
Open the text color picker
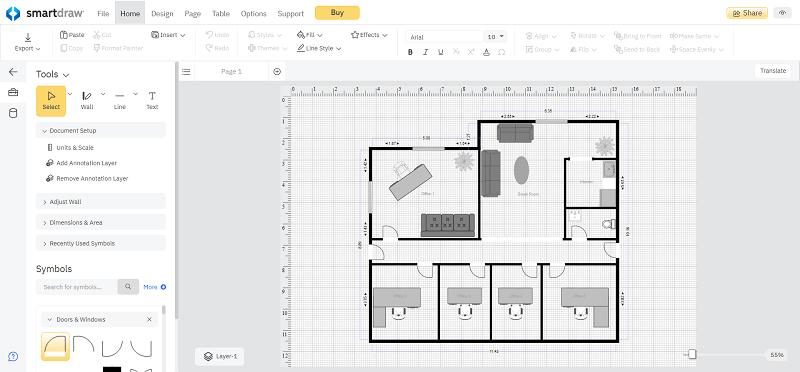[x=486, y=52]
